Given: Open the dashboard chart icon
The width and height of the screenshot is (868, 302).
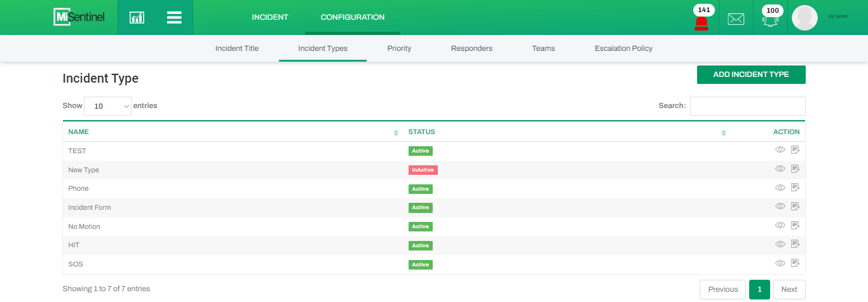Looking at the screenshot, I should pos(137,18).
